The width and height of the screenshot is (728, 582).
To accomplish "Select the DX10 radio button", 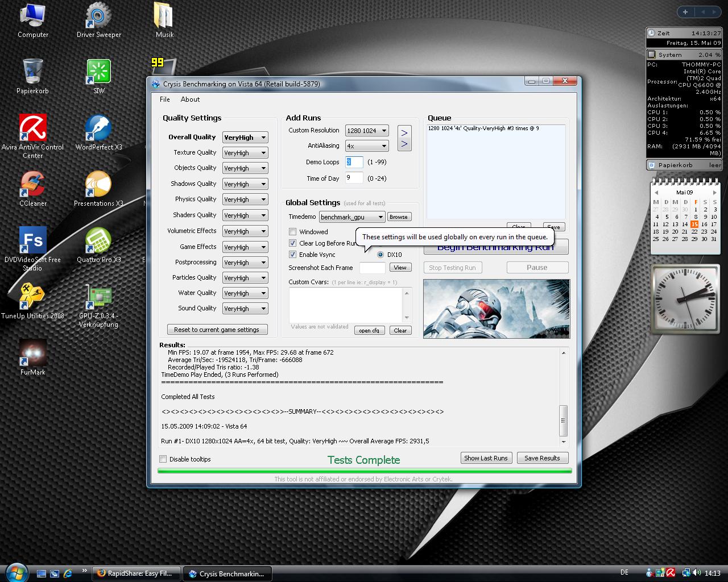I will (380, 255).
